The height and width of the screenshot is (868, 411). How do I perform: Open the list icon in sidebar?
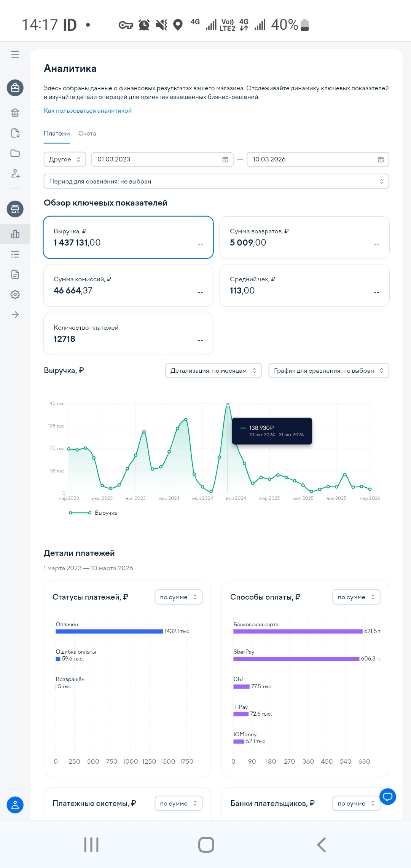click(x=15, y=254)
